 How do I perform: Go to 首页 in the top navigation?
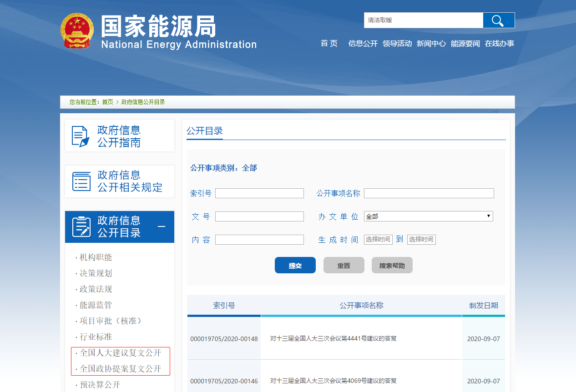click(329, 44)
